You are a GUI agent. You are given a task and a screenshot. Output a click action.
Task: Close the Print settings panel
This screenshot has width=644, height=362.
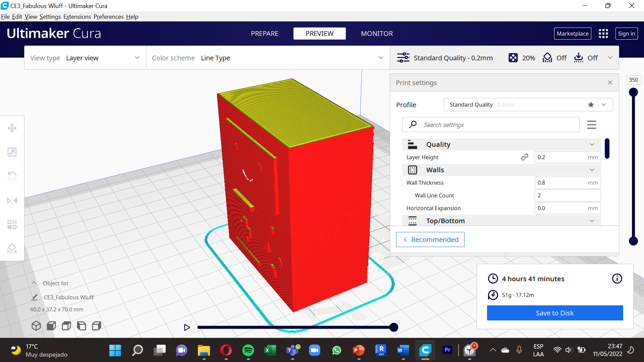click(x=610, y=82)
